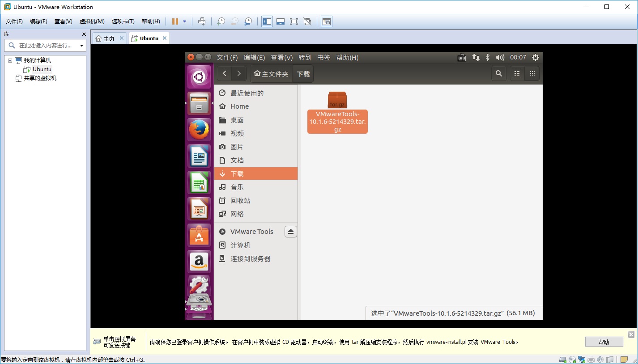Click the yellow bar 帮助 button
Viewport: 638px width, 364px height.
pyautogui.click(x=604, y=342)
